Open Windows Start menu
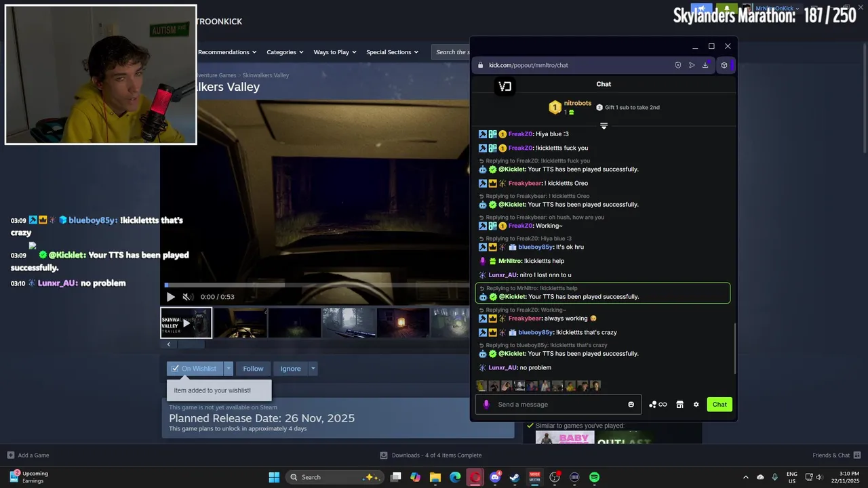 274,477
